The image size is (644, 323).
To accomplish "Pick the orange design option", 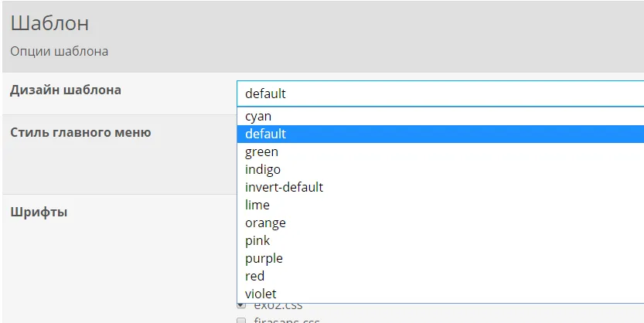I will [265, 223].
